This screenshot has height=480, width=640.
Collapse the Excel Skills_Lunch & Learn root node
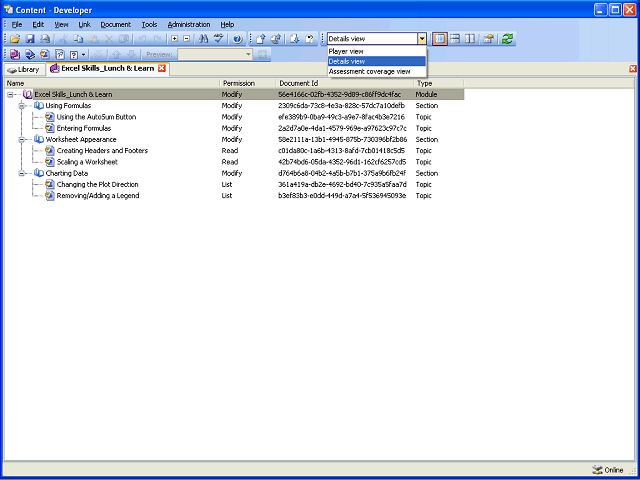(10, 95)
